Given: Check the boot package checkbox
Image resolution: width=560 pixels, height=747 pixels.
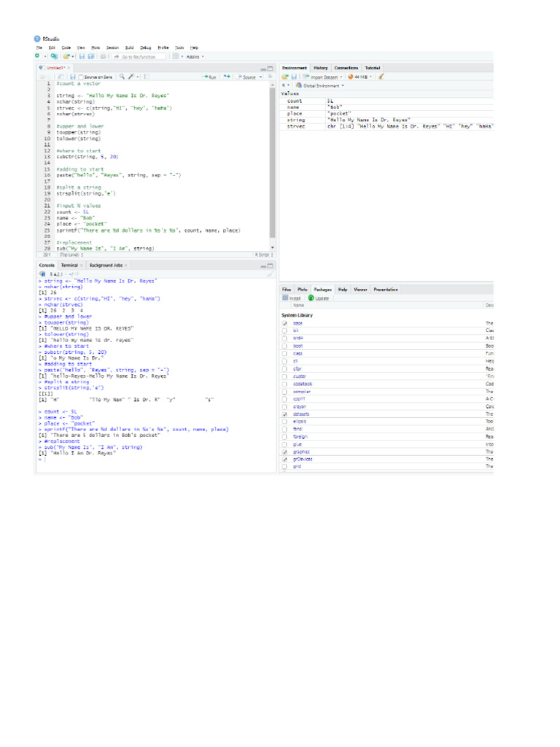Looking at the screenshot, I should tap(285, 347).
